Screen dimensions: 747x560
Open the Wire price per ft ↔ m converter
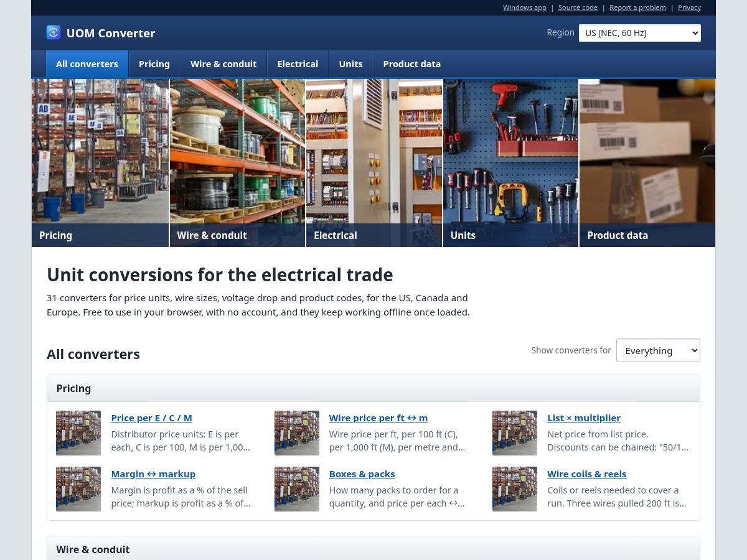click(378, 418)
